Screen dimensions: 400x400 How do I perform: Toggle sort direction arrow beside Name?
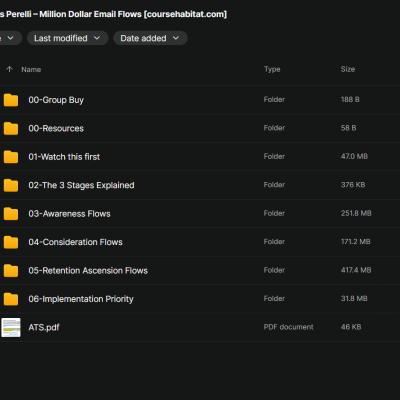(x=9, y=69)
